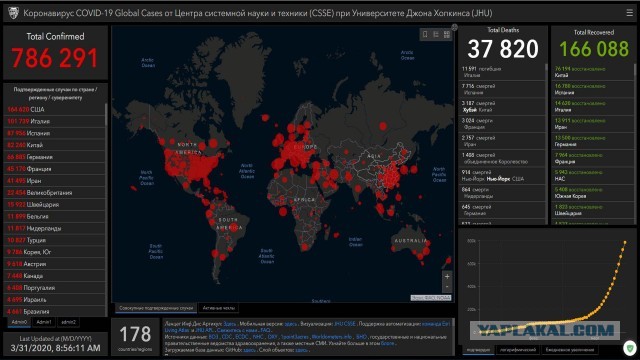
Task: Select Португалия row in confirmed cases list
Action: pyautogui.click(x=54, y=287)
